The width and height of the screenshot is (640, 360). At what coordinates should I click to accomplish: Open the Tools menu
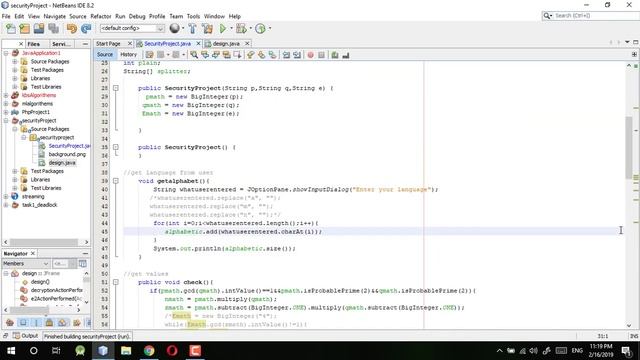point(193,16)
